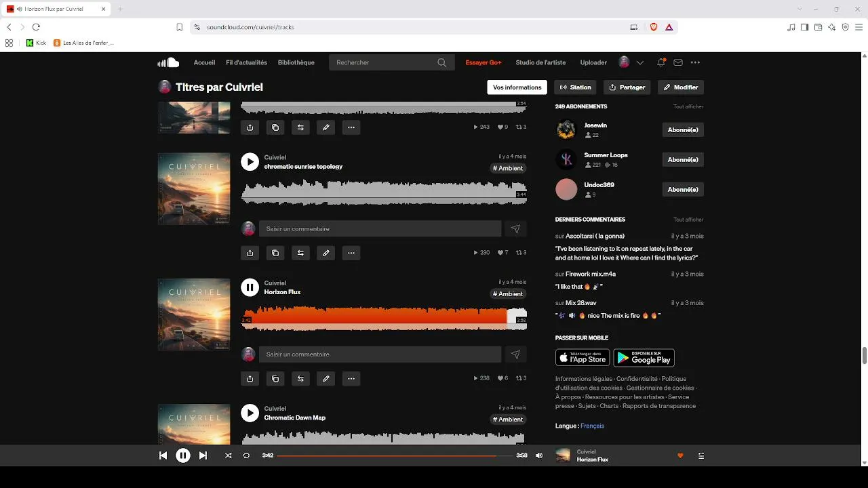868x488 pixels.
Task: Copy link of chromatic sunrise topology track
Action: pos(275,253)
